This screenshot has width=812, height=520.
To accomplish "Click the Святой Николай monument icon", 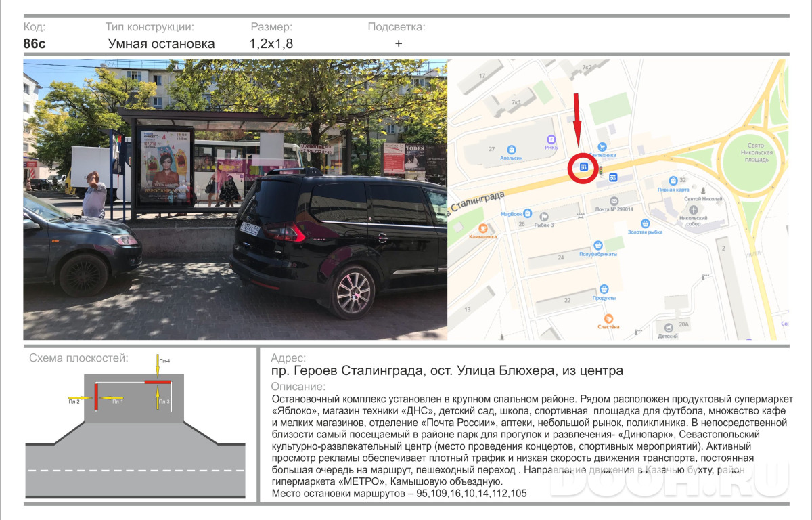I will point(704,192).
